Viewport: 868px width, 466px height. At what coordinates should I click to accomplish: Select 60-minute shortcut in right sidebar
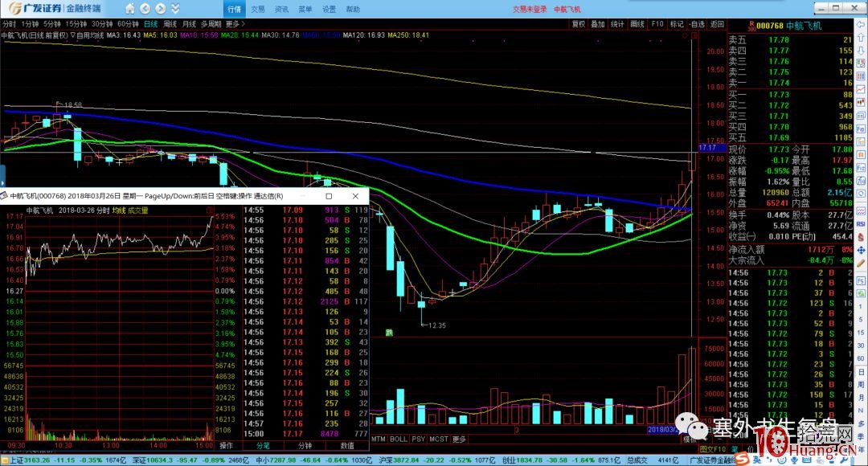click(x=861, y=358)
